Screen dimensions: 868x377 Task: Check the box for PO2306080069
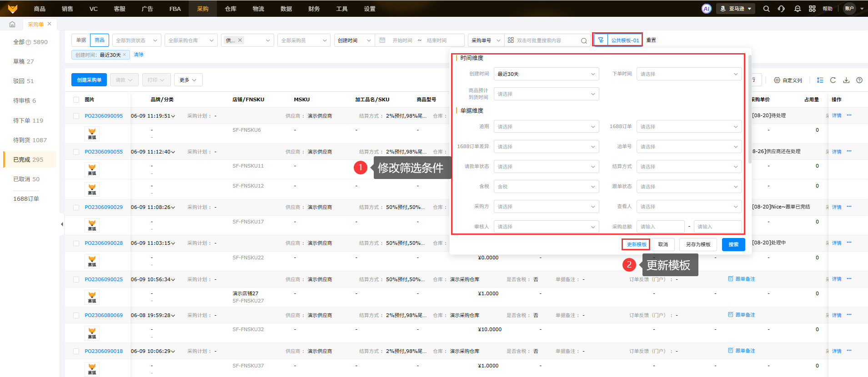pos(76,315)
